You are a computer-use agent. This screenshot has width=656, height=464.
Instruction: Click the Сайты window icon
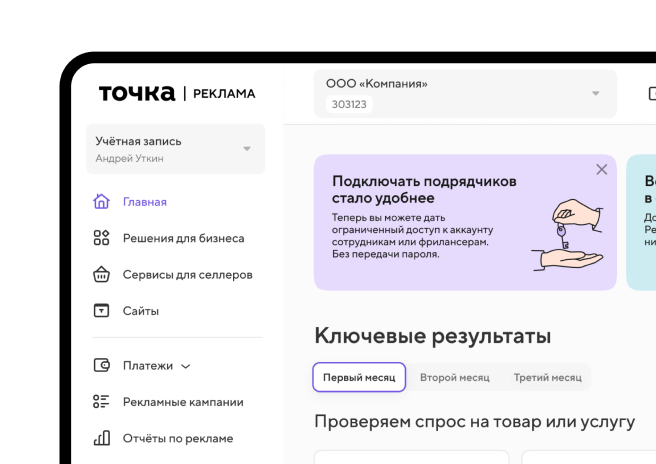click(101, 310)
